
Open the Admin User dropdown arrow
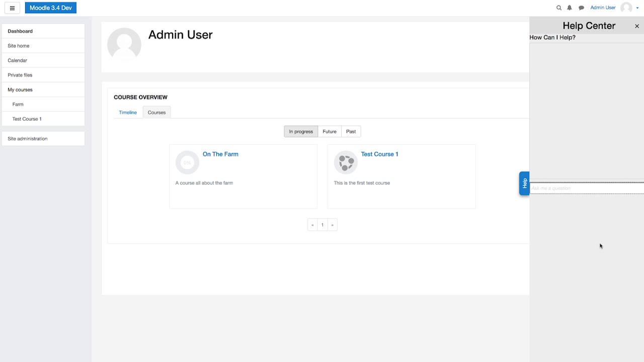pyautogui.click(x=637, y=8)
